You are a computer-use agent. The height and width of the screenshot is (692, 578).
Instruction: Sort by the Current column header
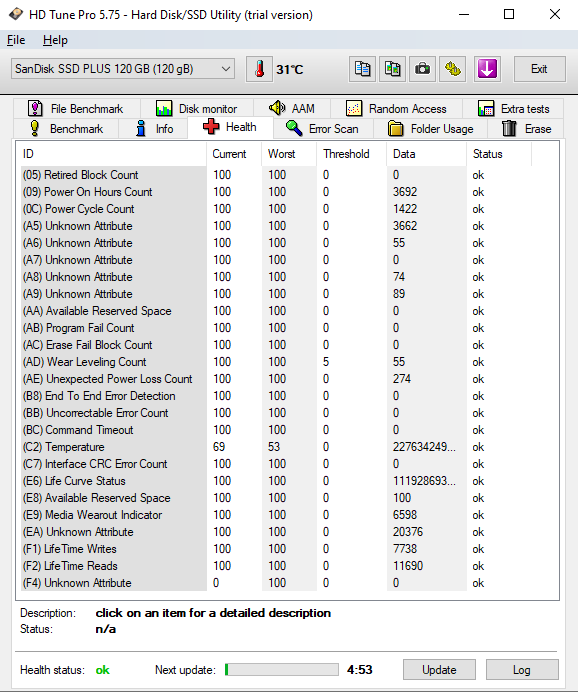click(x=234, y=154)
